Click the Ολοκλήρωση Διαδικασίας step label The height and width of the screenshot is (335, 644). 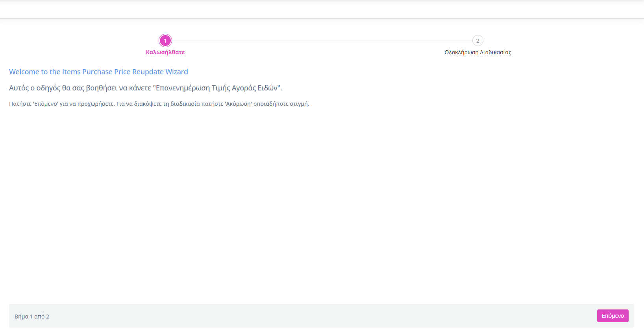(x=478, y=52)
